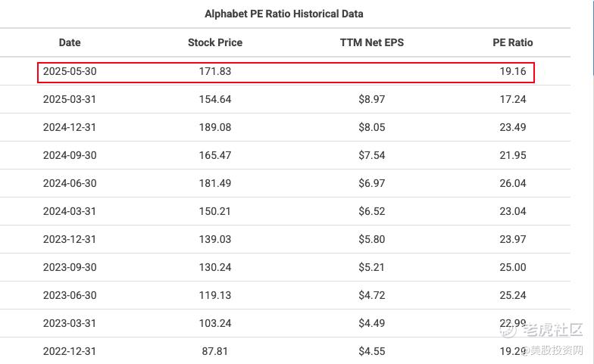The width and height of the screenshot is (594, 364).
Task: Click the Date column header
Action: (70, 42)
